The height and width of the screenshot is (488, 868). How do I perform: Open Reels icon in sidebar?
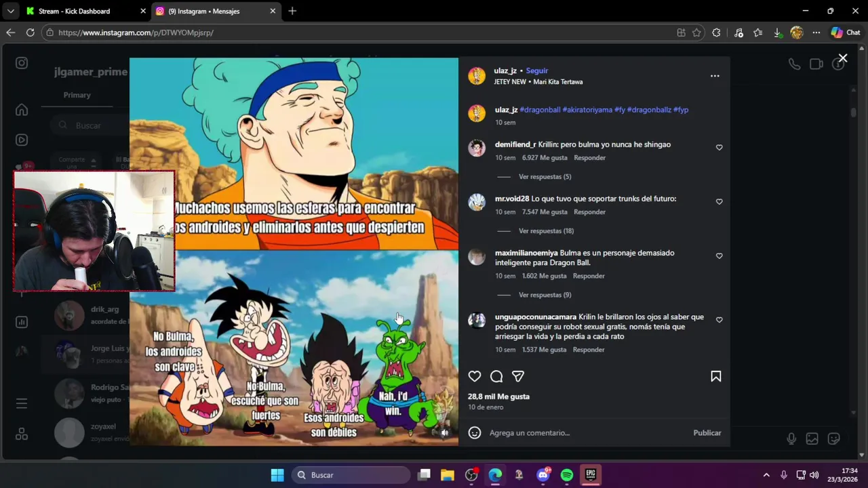click(x=22, y=140)
